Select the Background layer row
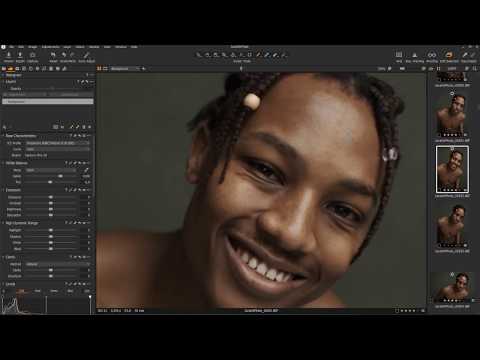The image size is (480, 360). pos(48,101)
